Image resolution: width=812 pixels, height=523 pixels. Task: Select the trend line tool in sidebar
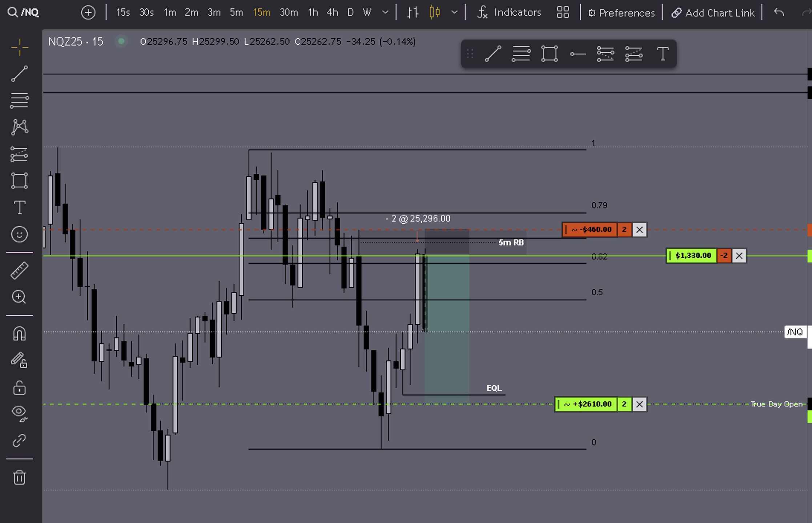pos(20,74)
